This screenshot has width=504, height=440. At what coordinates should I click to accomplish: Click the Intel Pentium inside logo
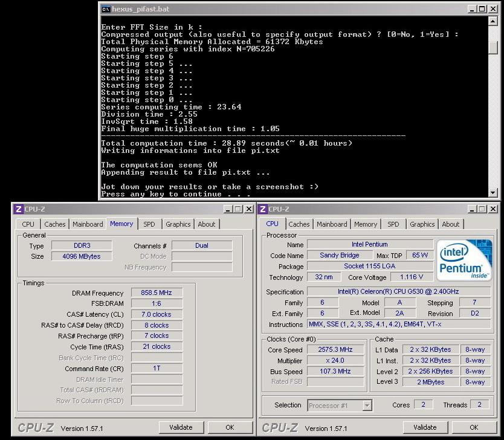coord(464,260)
